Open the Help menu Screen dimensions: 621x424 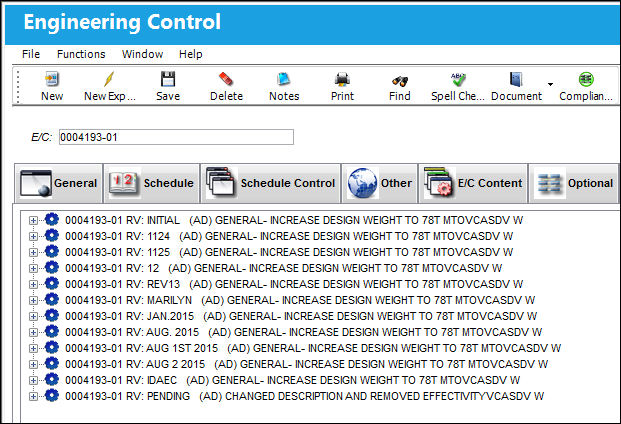[x=190, y=54]
